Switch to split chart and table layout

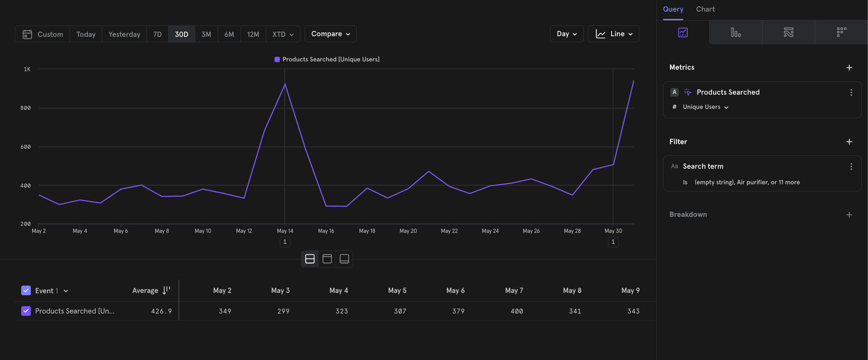coord(310,259)
